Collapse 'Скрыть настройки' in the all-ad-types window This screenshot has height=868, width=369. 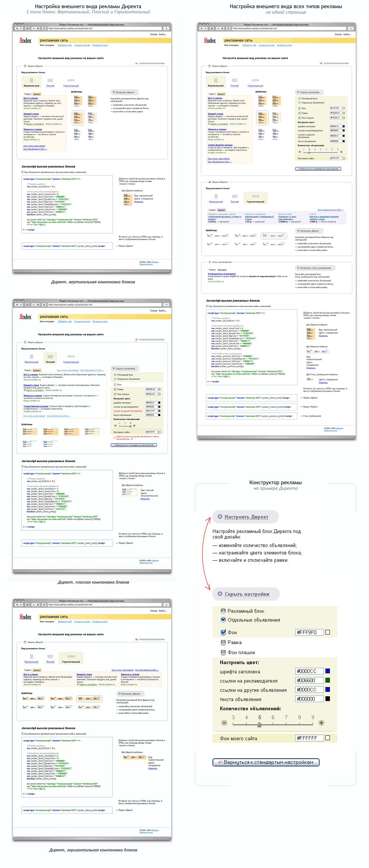tap(310, 92)
